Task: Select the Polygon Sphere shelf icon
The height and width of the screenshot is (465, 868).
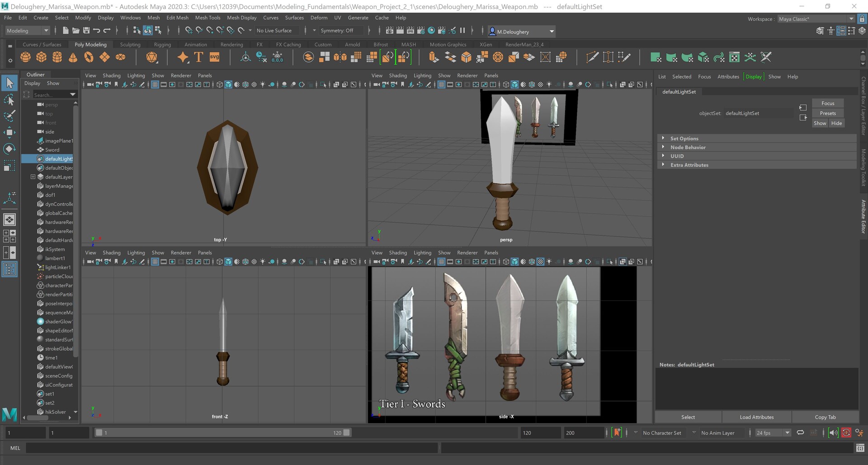Action: click(26, 57)
